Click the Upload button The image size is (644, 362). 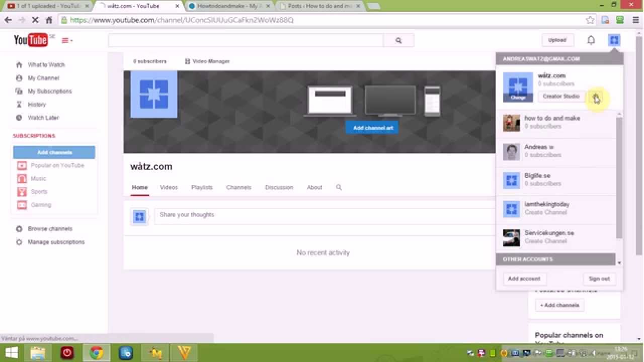pos(557,40)
